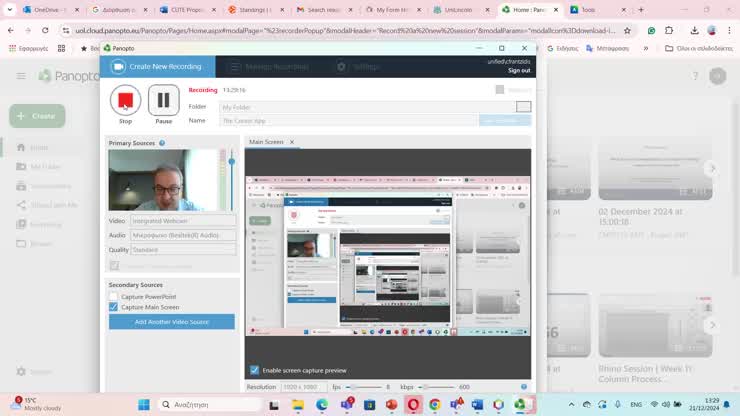Adjust the kbps bitrate slider
The image size is (740, 416).
point(436,387)
